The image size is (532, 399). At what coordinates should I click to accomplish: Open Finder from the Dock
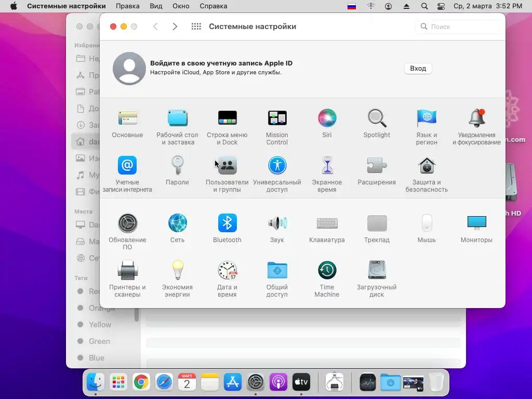(96, 382)
